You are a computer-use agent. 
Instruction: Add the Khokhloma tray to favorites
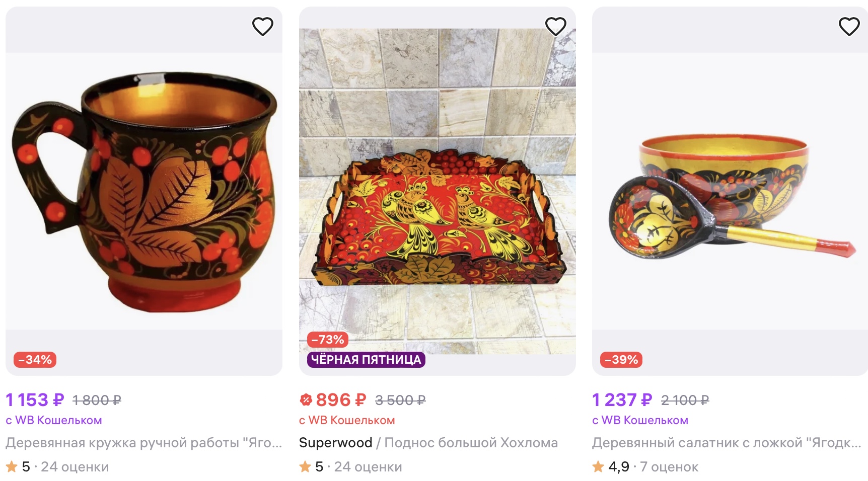[556, 27]
